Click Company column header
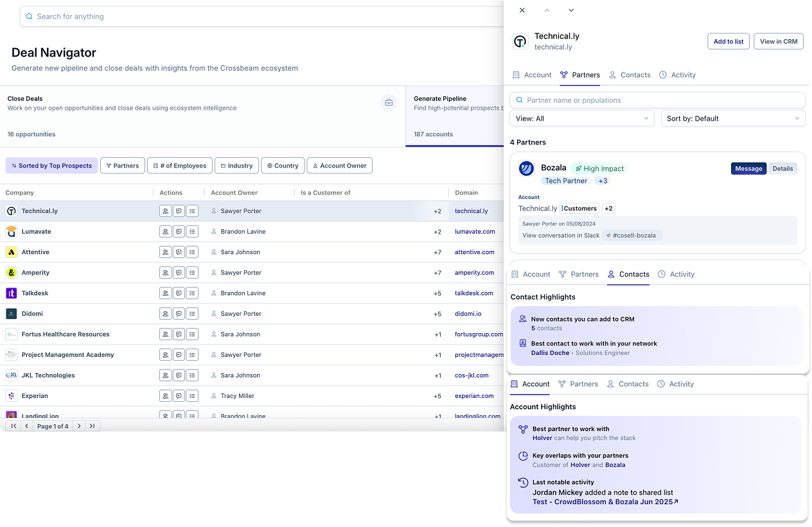This screenshot has height=527, width=812. 20,193
